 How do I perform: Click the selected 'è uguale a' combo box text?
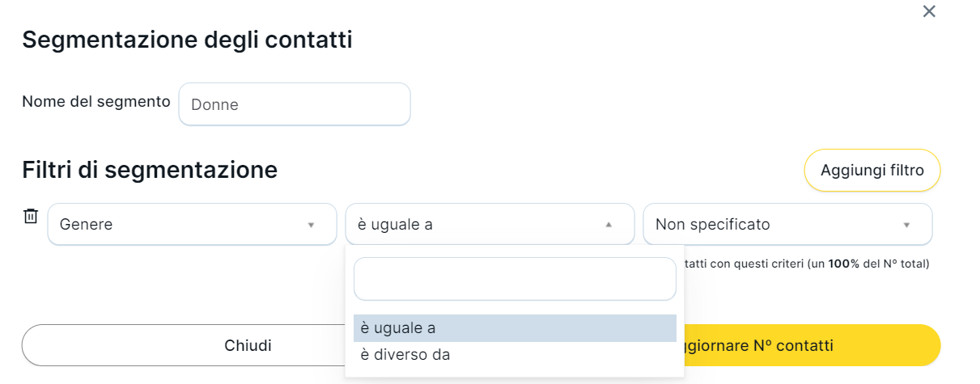pos(396,225)
